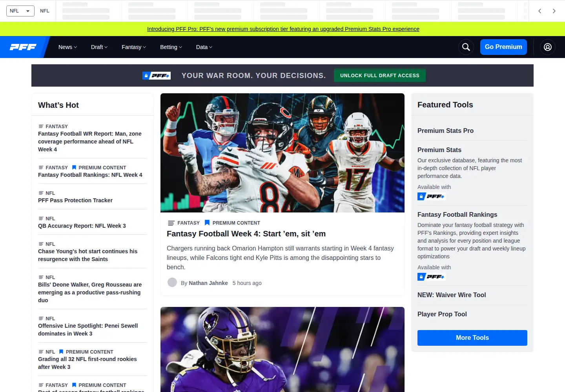Open the search magnifier icon

pos(466,47)
